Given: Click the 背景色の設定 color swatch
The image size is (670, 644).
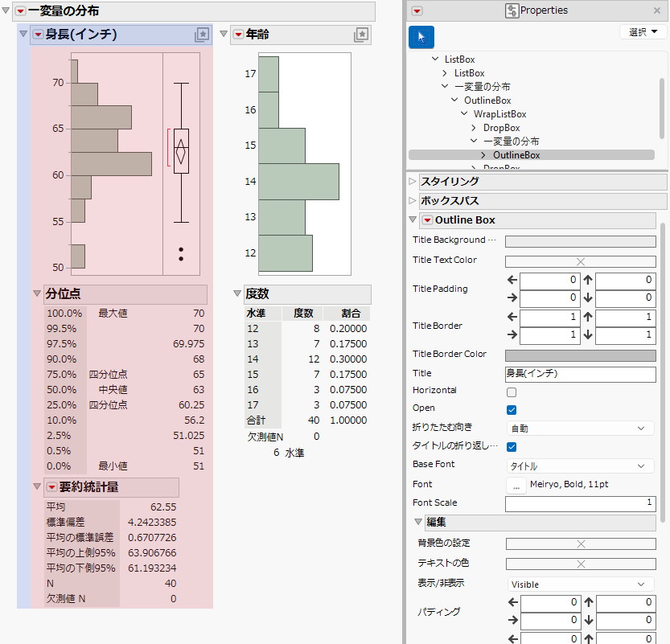Looking at the screenshot, I should 581,544.
